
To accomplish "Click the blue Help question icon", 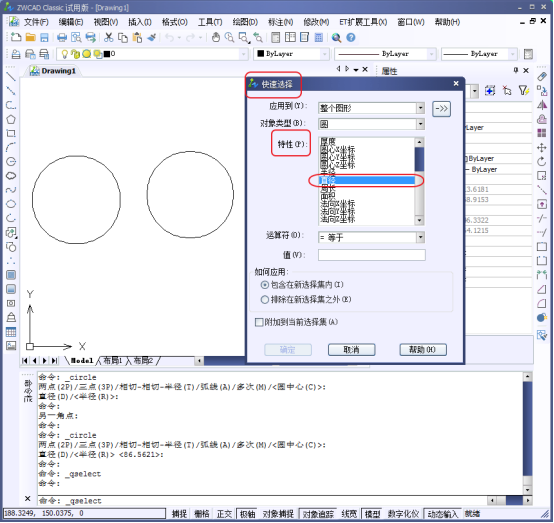I will pyautogui.click(x=350, y=37).
